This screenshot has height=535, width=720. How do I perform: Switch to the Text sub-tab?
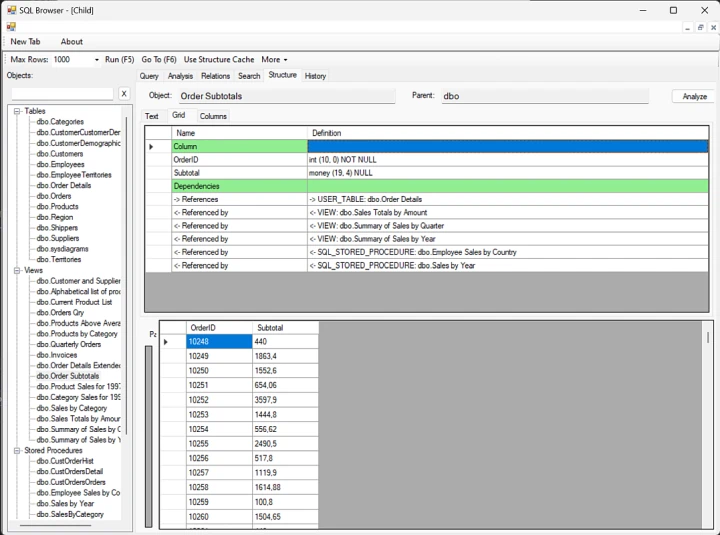coord(152,116)
